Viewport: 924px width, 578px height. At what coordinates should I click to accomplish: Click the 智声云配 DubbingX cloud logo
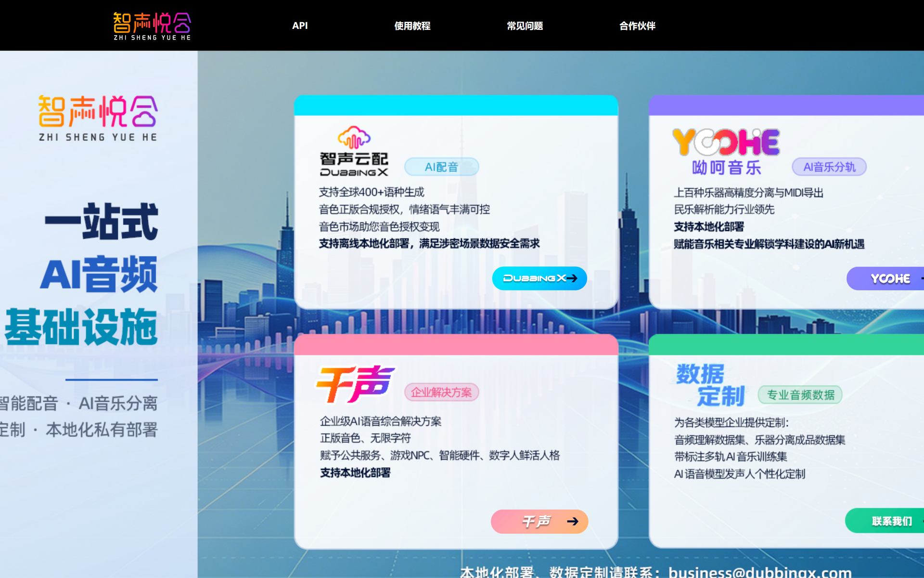pyautogui.click(x=354, y=151)
